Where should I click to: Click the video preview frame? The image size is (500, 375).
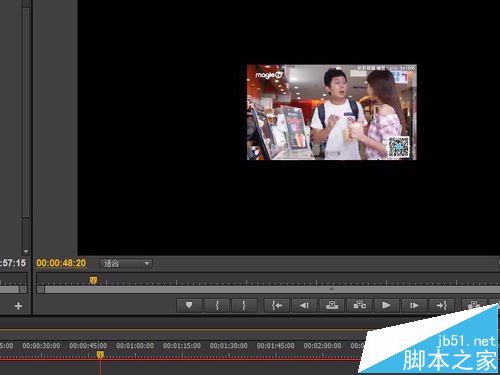(332, 112)
